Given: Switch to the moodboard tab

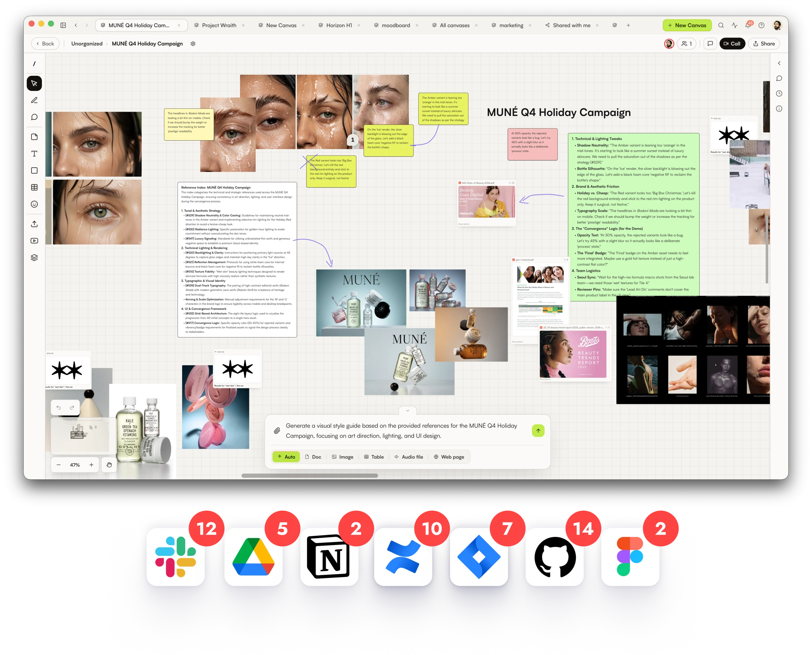Looking at the screenshot, I should point(396,25).
